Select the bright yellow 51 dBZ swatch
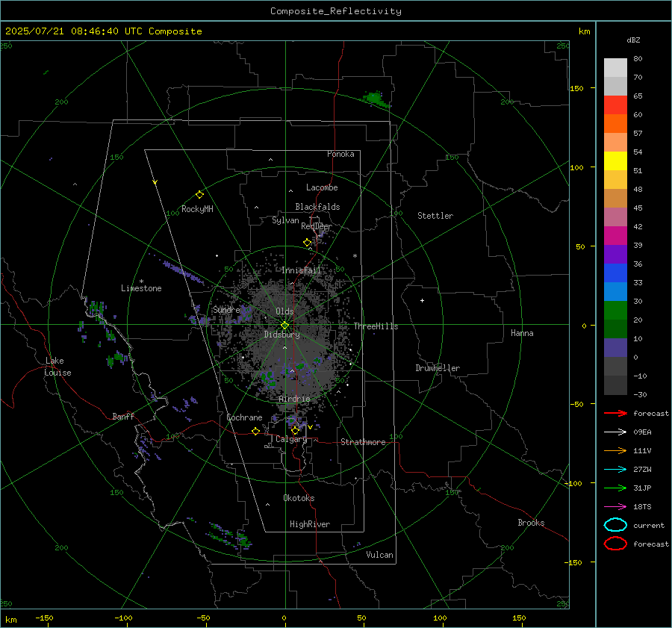672x628 pixels. pyautogui.click(x=615, y=161)
